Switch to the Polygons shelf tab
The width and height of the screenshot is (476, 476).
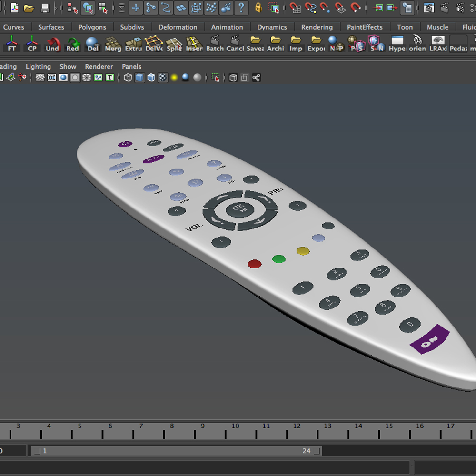(92, 27)
